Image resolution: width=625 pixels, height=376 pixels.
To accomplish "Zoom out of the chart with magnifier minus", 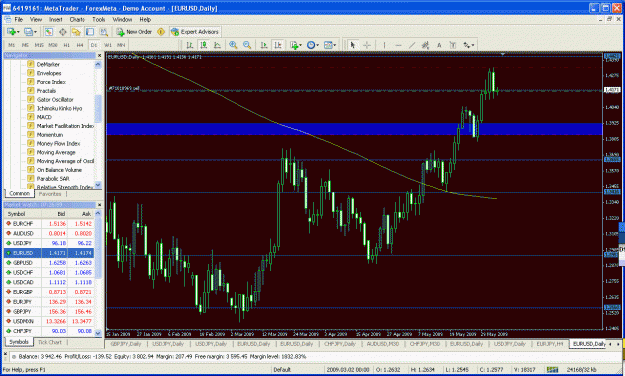I will click(247, 45).
